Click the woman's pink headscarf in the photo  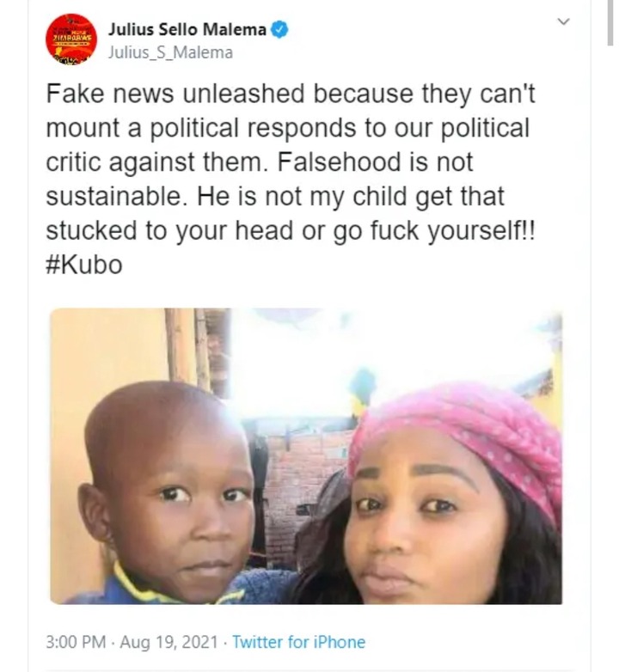(x=467, y=433)
